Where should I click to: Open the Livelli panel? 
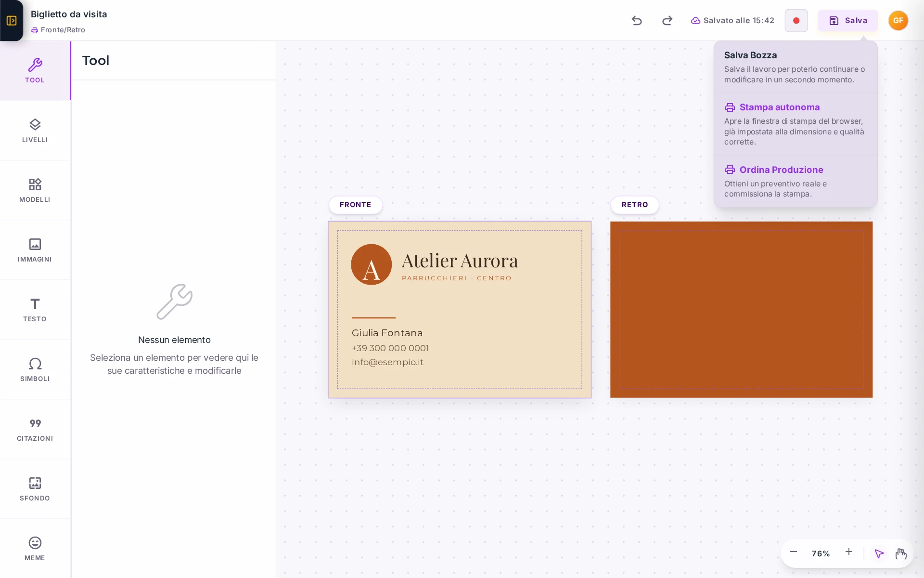coord(35,131)
